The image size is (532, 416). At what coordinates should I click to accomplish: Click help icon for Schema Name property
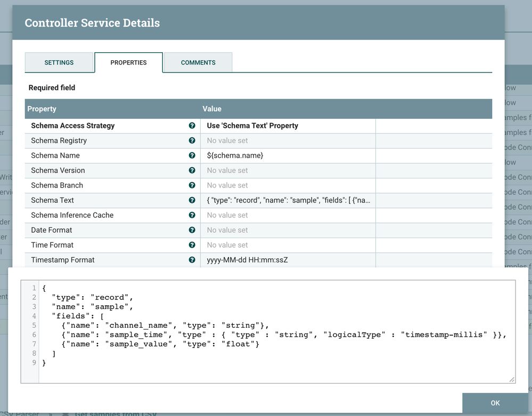(x=192, y=156)
